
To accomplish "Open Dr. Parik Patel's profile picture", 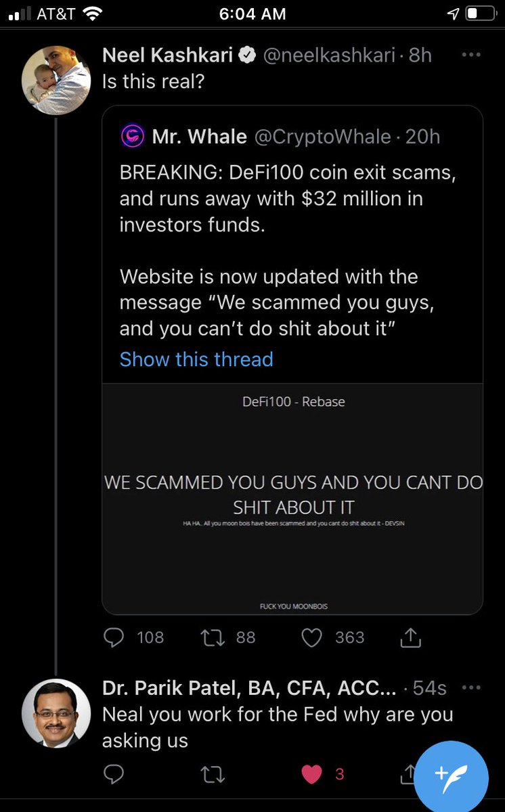I will [x=56, y=713].
